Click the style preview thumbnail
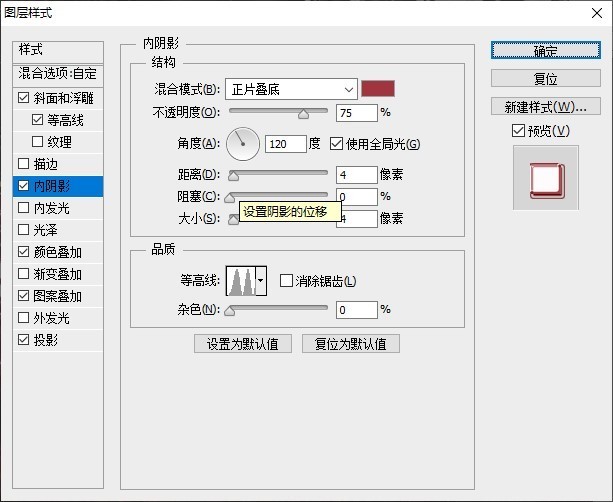 [545, 178]
